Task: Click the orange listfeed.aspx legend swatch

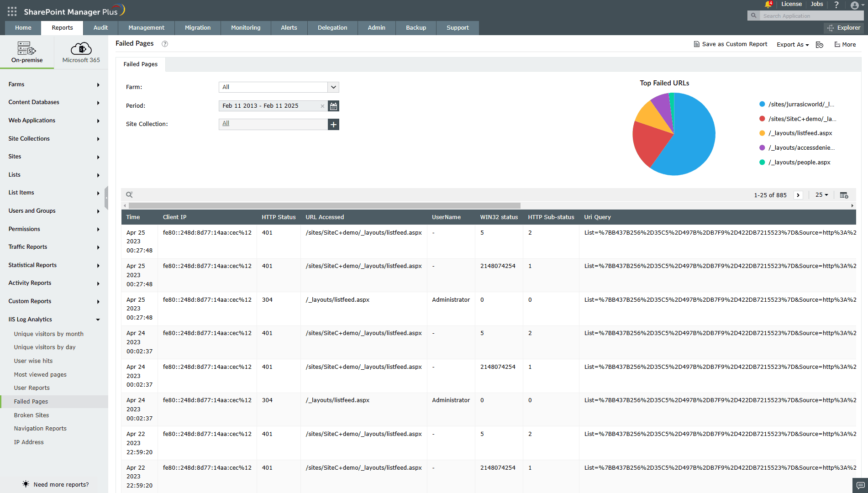Action: click(762, 133)
